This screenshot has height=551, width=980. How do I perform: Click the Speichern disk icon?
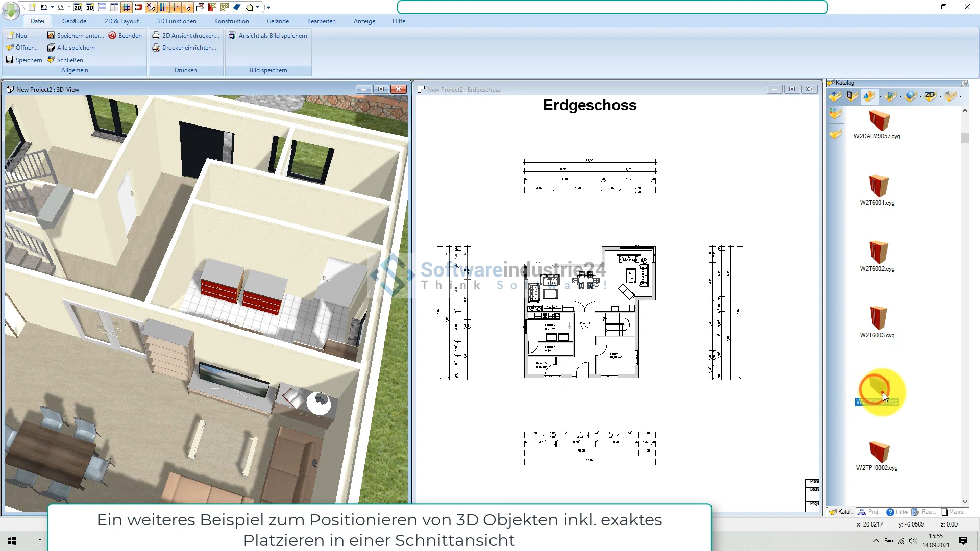(x=10, y=60)
